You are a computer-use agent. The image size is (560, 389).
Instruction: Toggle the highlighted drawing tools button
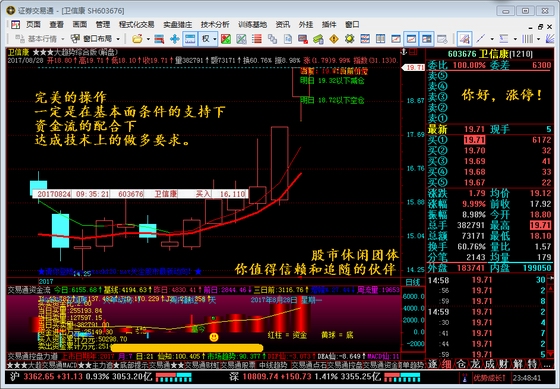[x=464, y=39]
